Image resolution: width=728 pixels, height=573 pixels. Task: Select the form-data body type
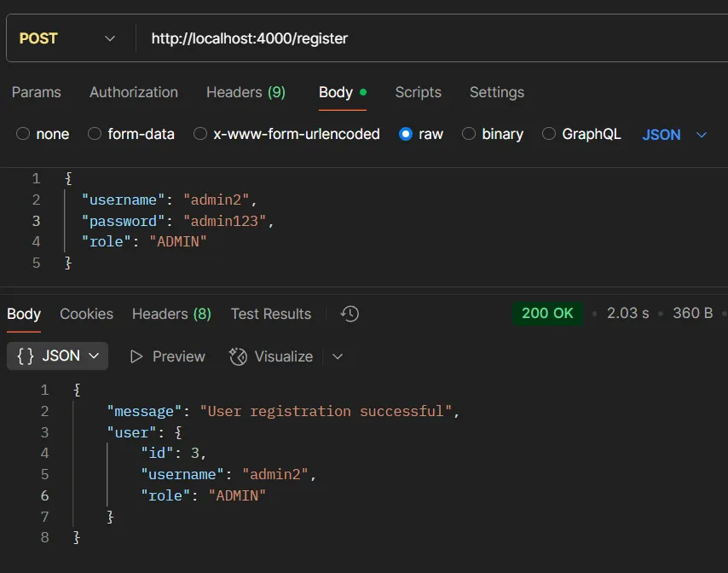131,134
